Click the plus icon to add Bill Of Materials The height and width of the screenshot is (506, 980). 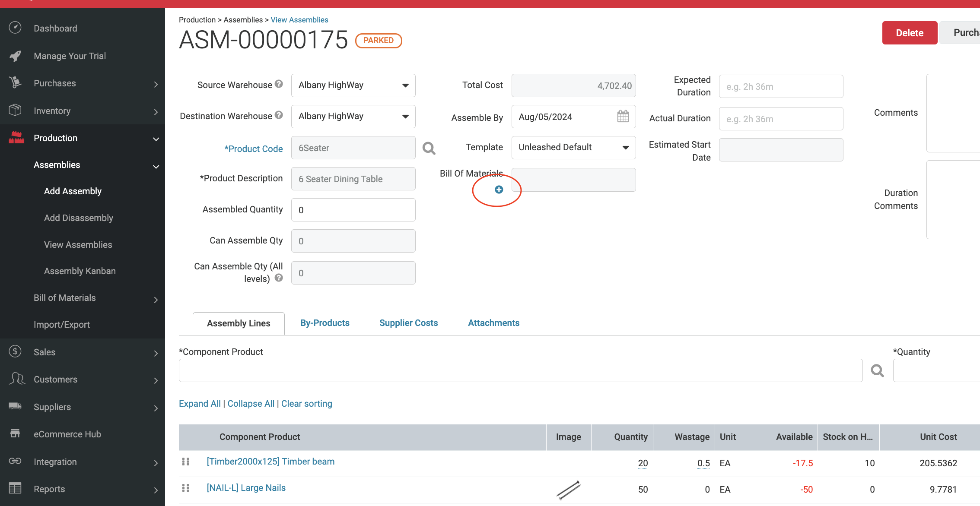point(499,189)
